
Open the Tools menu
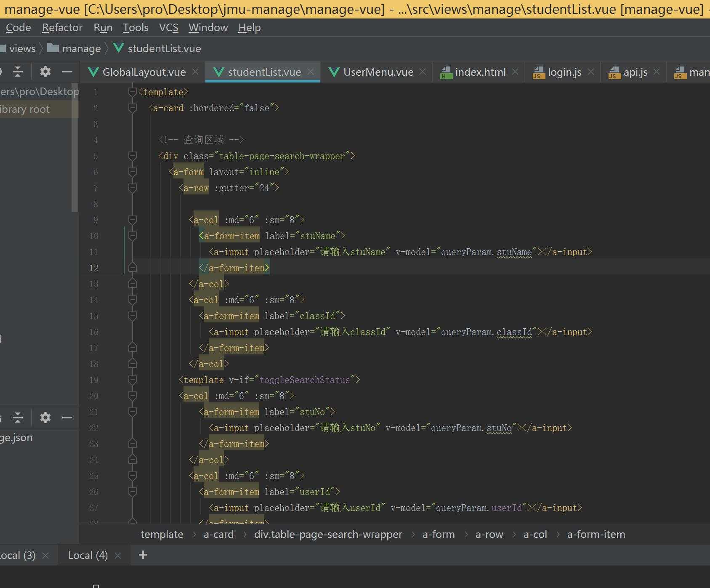(136, 28)
